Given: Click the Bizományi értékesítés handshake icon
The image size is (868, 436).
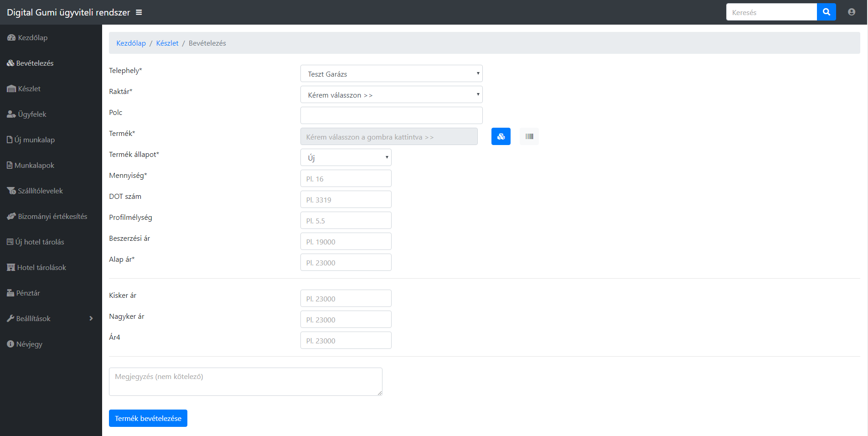Looking at the screenshot, I should coord(11,217).
